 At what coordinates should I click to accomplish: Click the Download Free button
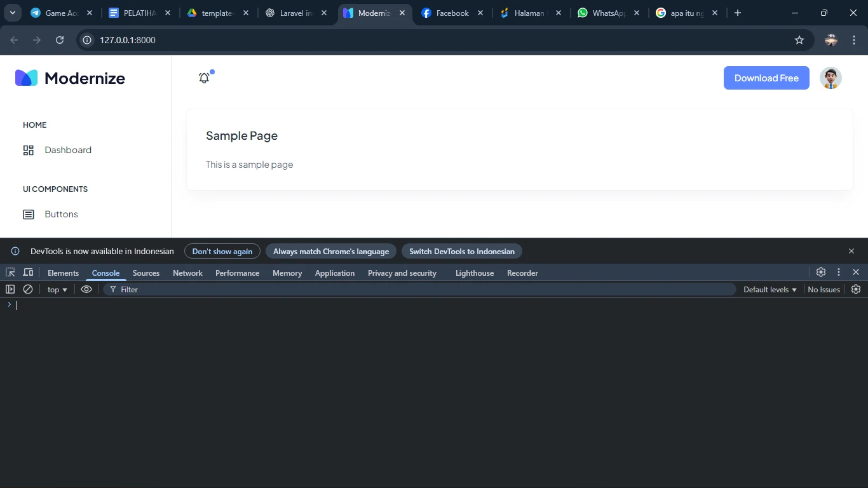pyautogui.click(x=766, y=78)
